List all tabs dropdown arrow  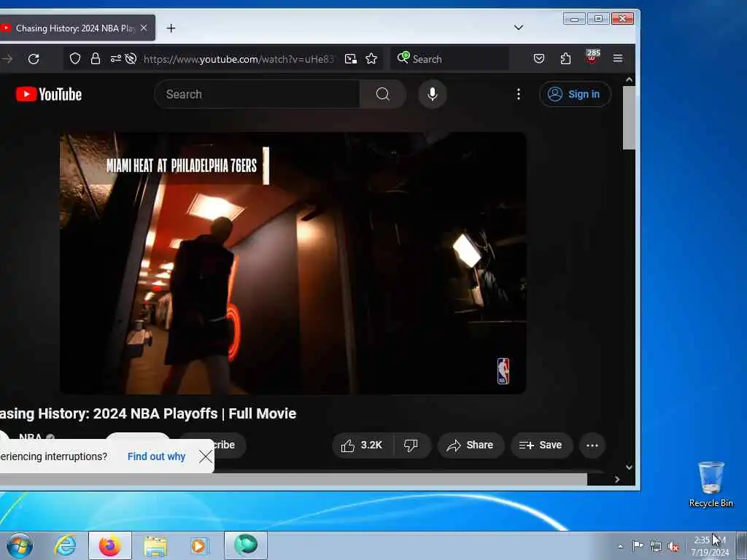point(519,28)
